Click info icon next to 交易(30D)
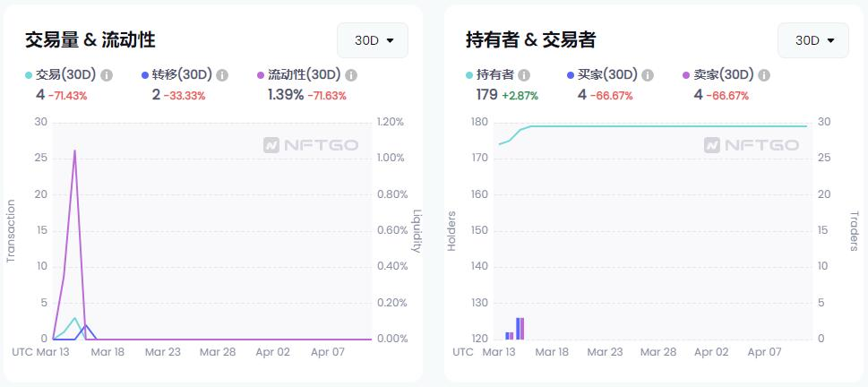The height and width of the screenshot is (387, 868). tap(107, 75)
